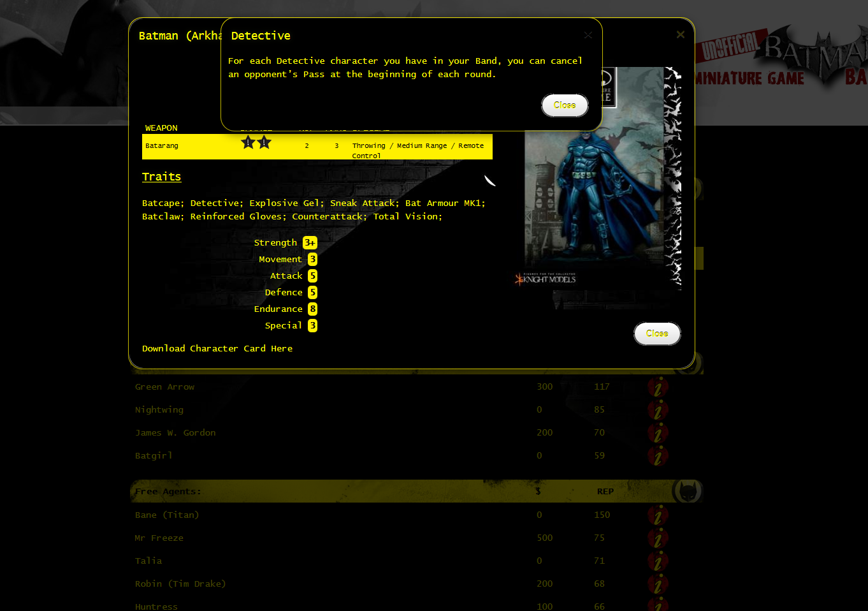The image size is (868, 611).
Task: Click the Free Agents section header
Action: pyautogui.click(x=417, y=491)
